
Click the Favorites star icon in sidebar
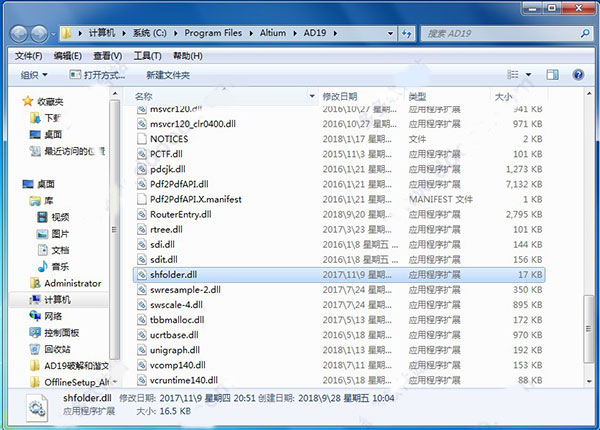[28, 101]
